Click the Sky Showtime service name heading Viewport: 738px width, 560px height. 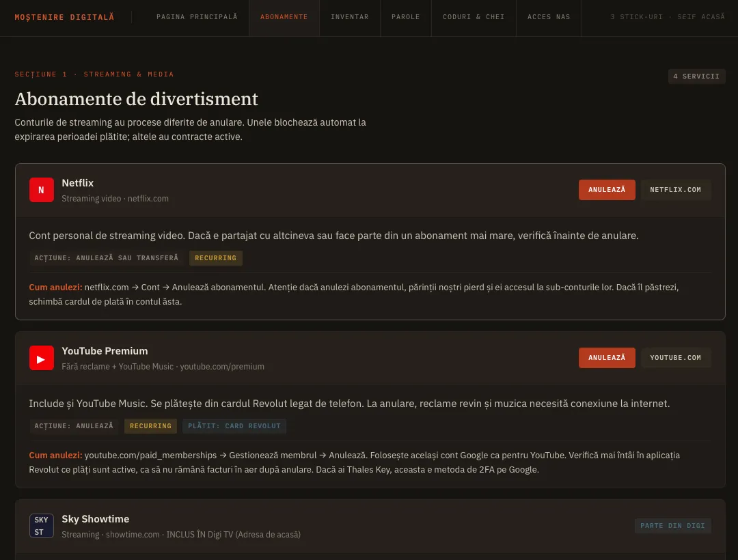tap(96, 518)
